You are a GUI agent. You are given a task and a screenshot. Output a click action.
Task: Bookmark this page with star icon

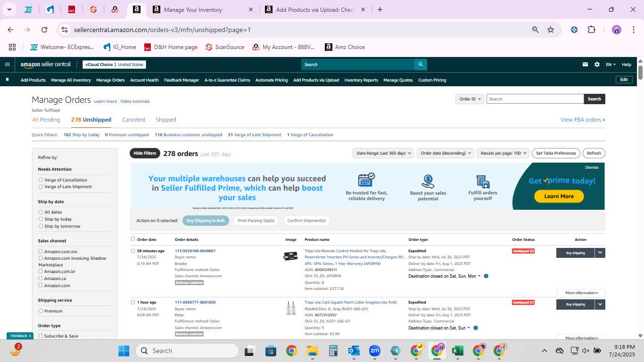551,30
